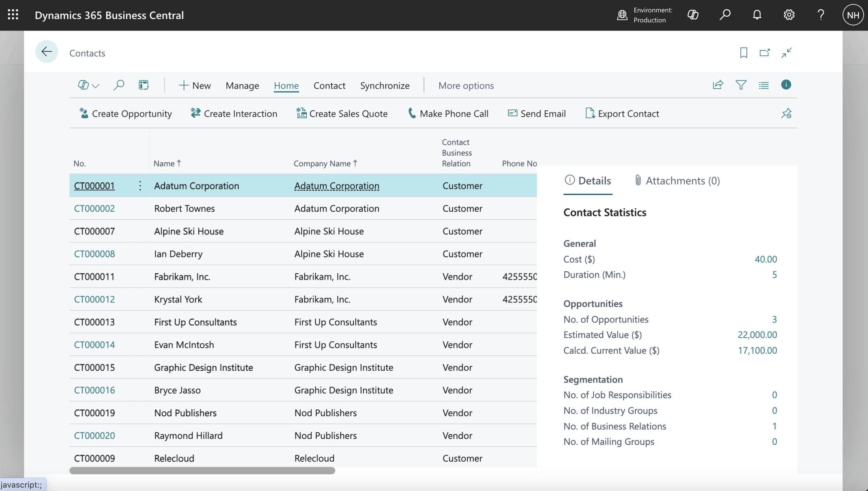
Task: Open page in new window icon
Action: tap(764, 53)
